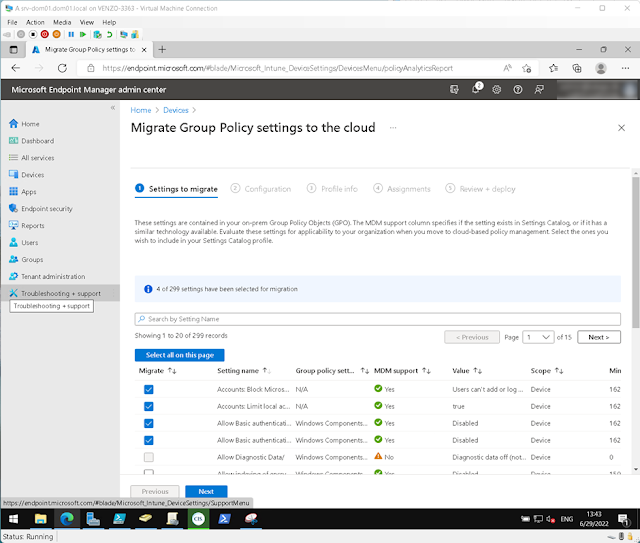
Task: Open a new browser tab
Action: pos(162,49)
